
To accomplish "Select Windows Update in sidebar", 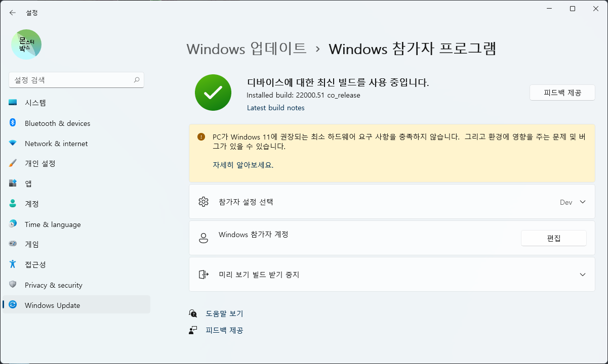I will [76, 305].
